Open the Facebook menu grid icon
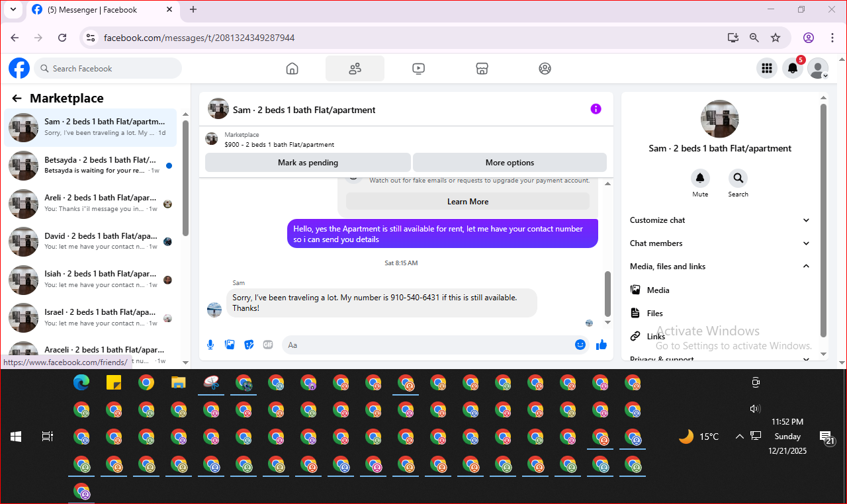 [767, 68]
